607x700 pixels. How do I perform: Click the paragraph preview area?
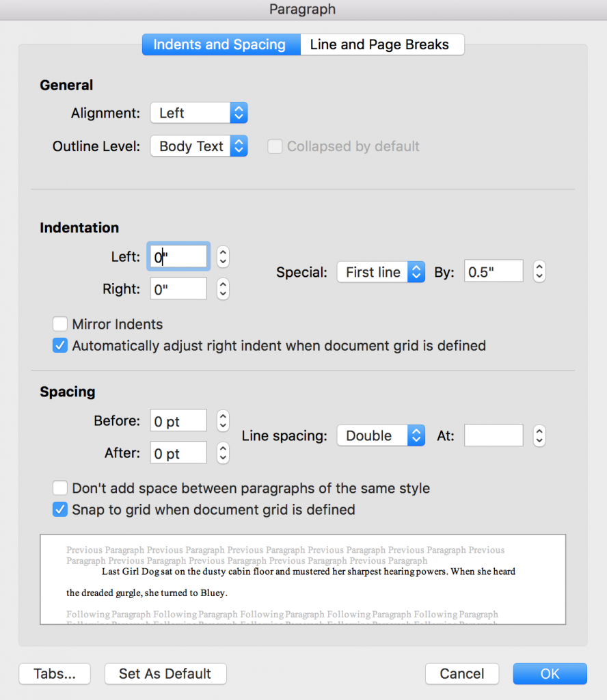tap(303, 580)
